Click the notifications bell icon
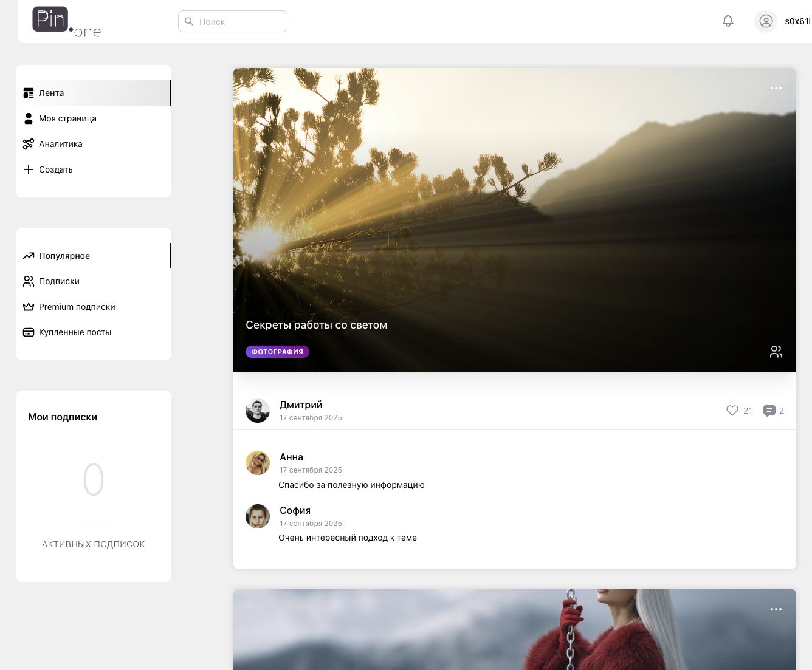 [x=728, y=21]
